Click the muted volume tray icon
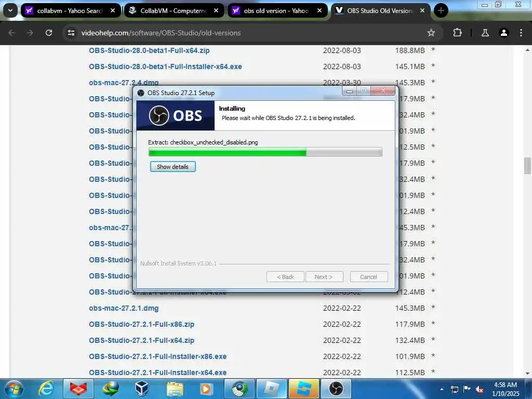Image resolution: width=532 pixels, height=399 pixels. [x=480, y=389]
